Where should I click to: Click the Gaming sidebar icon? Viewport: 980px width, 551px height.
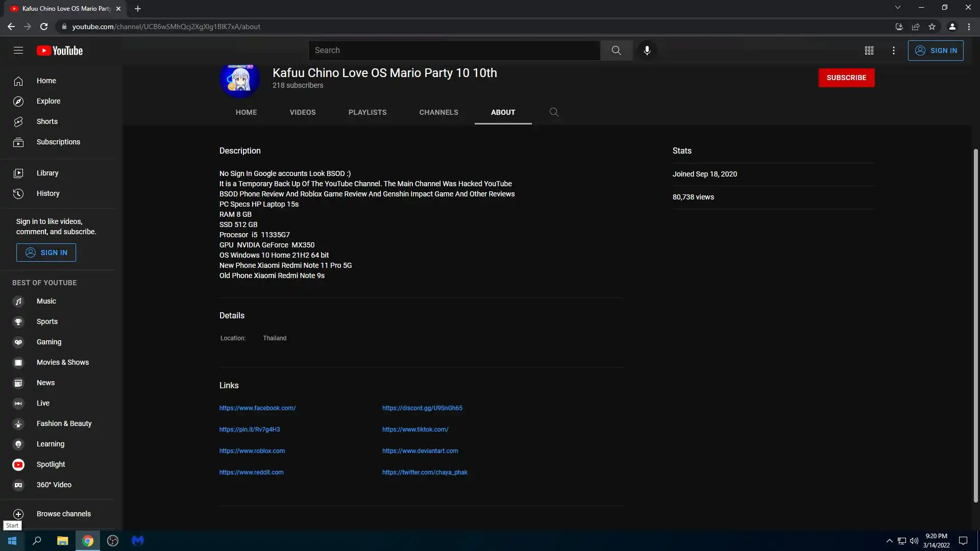[x=18, y=342]
